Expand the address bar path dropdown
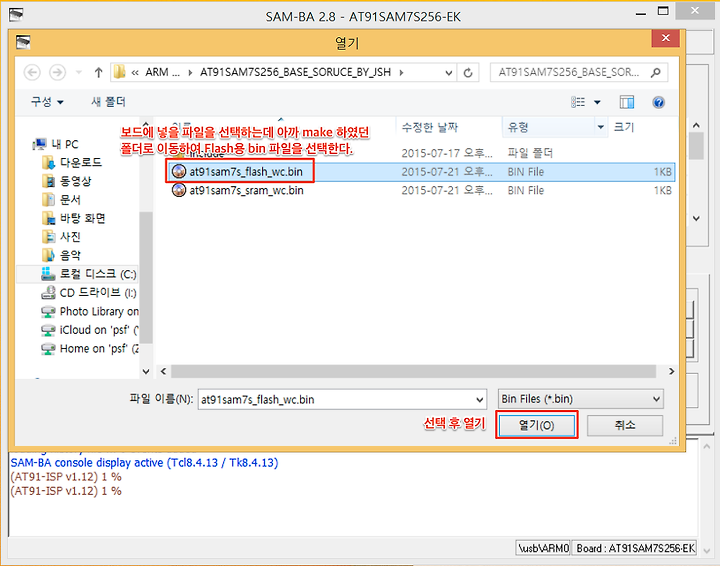The height and width of the screenshot is (566, 720). pos(449,73)
